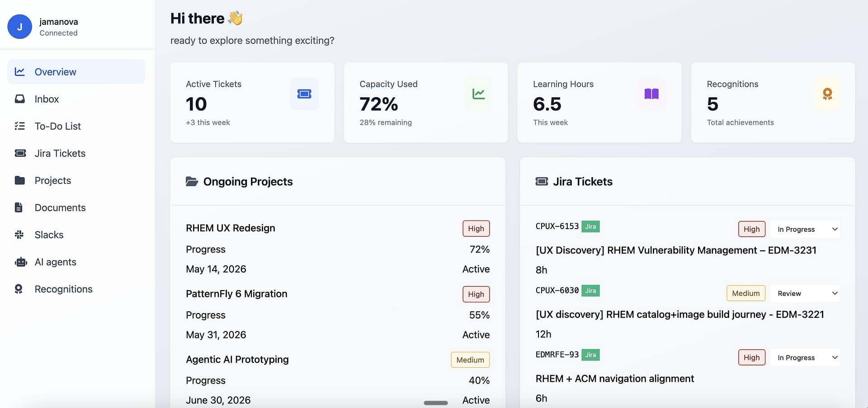Click the gray scroll handle at bottom

[x=435, y=403]
